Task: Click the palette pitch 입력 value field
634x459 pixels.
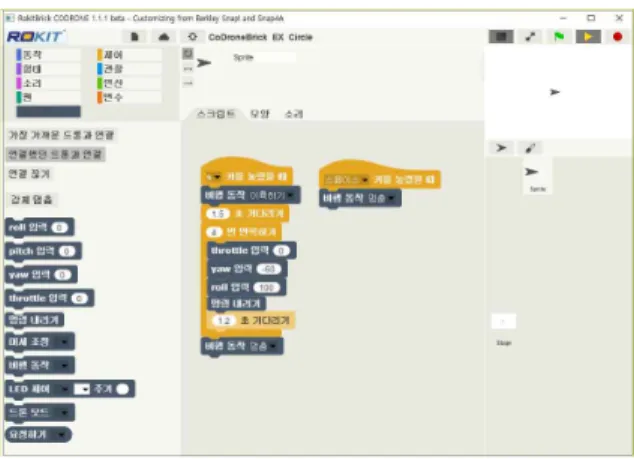Action: tap(67, 252)
